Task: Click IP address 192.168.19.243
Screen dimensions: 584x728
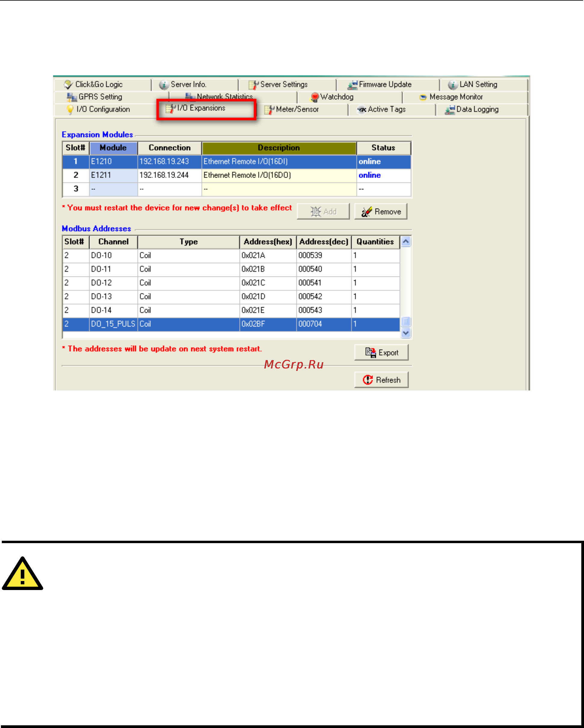Action: click(164, 161)
